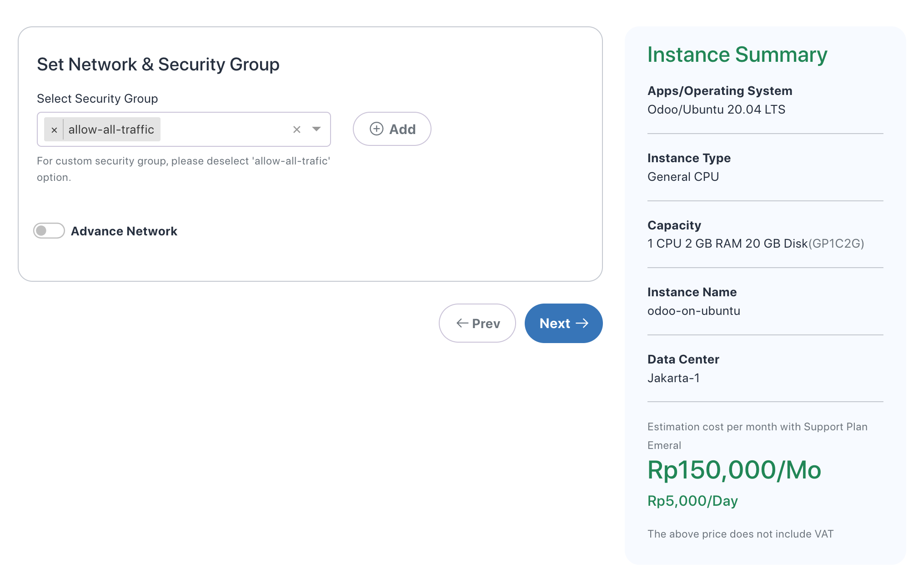
Task: Remove the allow-all-traffic tag using its x icon
Action: click(x=54, y=130)
